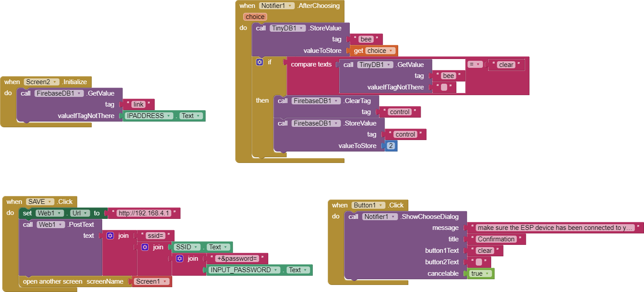Click the gear icon on the SSID join block
Image resolution: width=644 pixels, height=292 pixels.
coord(144,247)
